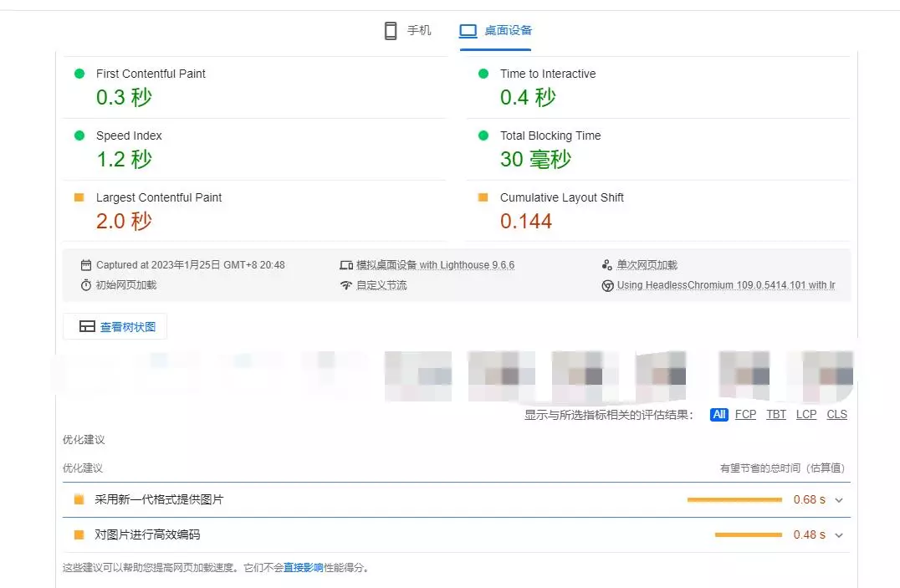900x588 pixels.
Task: Filter audits by LCP metric
Action: 806,415
